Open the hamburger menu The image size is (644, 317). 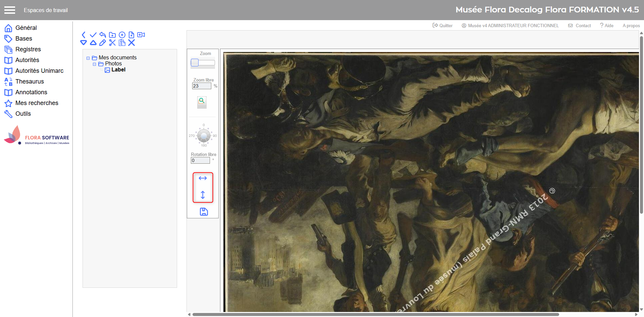pos(10,10)
